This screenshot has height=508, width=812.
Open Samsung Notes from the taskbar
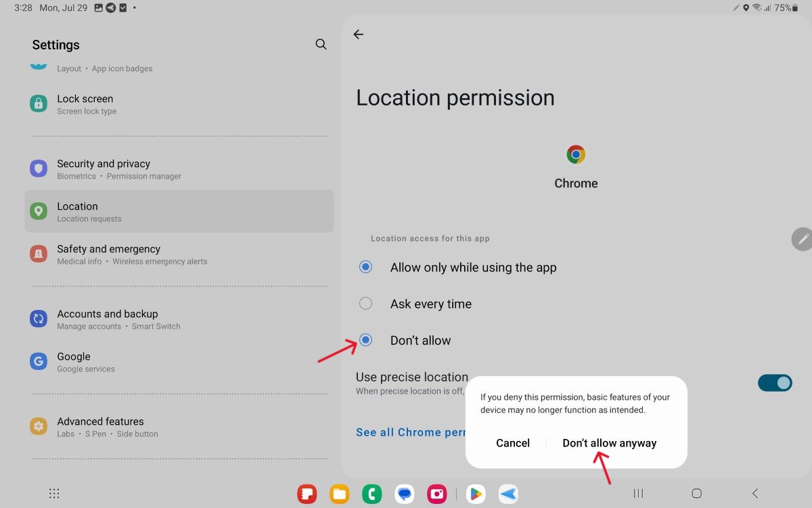pos(307,494)
